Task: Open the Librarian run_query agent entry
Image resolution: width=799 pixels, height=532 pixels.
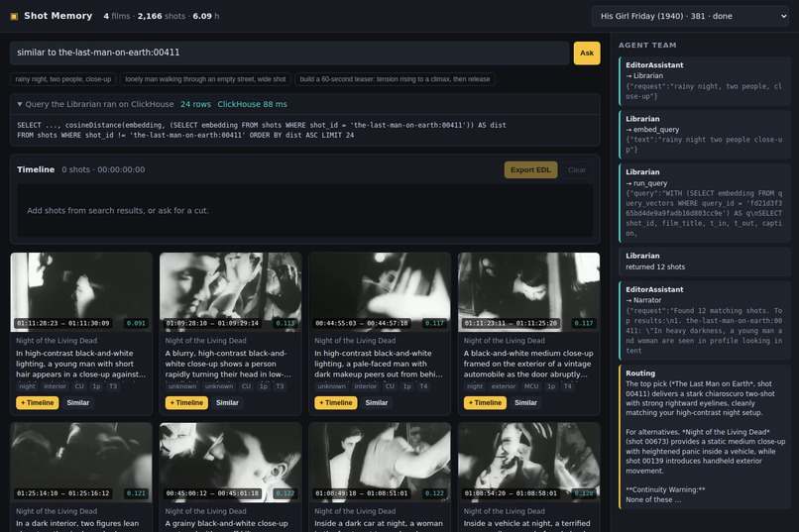Action: coord(705,203)
